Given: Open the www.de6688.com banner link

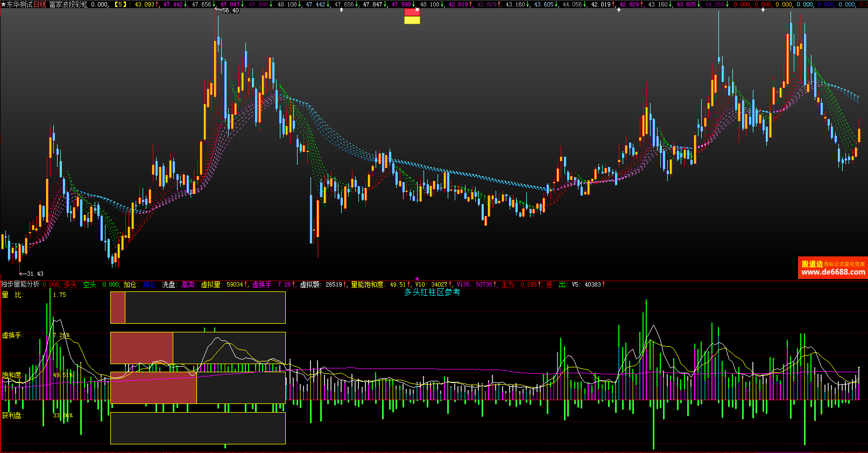Looking at the screenshot, I should pyautogui.click(x=832, y=272).
